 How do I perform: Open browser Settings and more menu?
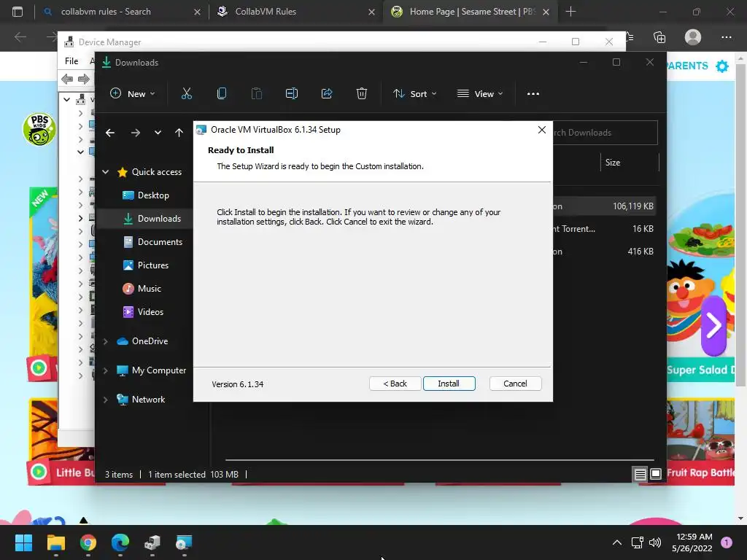pos(726,37)
